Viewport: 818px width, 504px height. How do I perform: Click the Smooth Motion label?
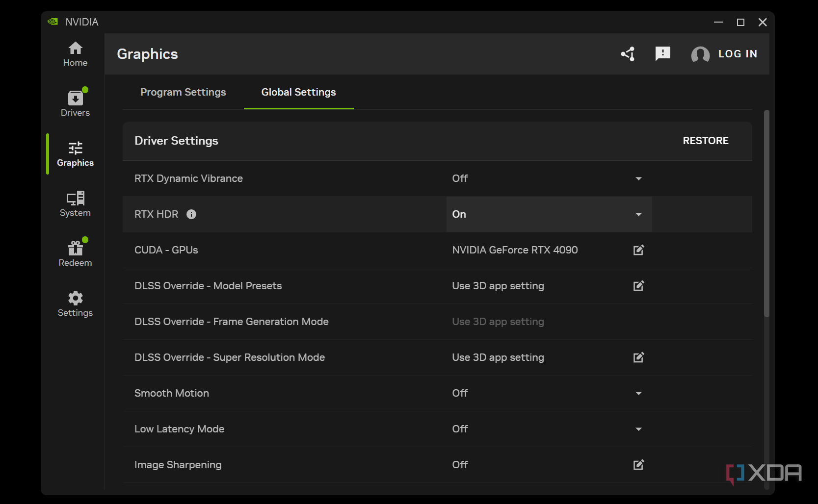click(172, 393)
